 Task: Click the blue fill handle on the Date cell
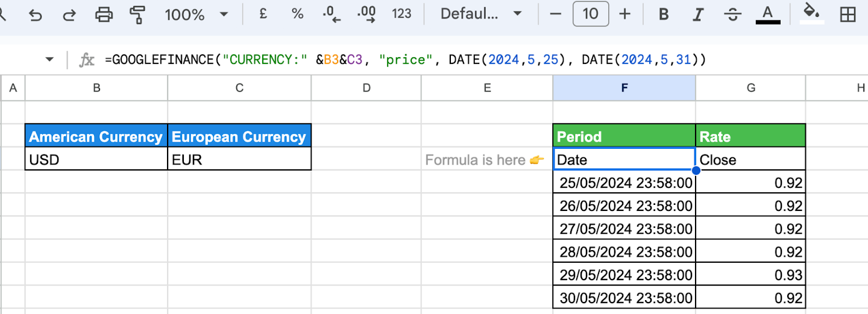click(696, 171)
